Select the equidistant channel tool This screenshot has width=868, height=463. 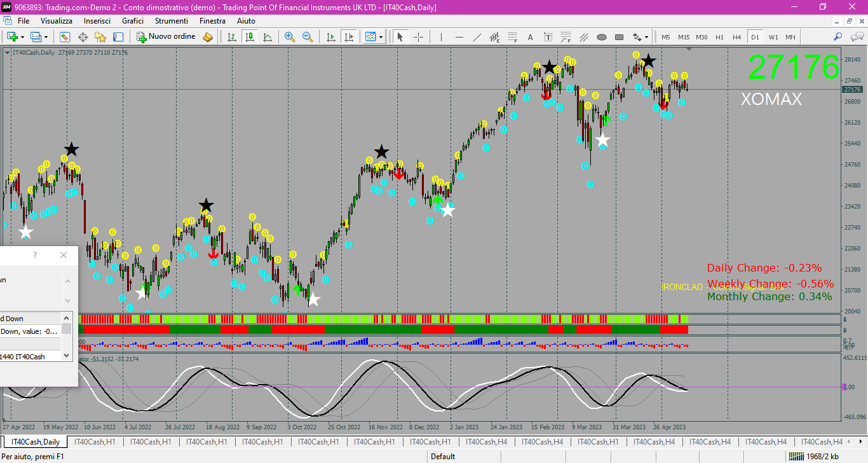click(494, 37)
